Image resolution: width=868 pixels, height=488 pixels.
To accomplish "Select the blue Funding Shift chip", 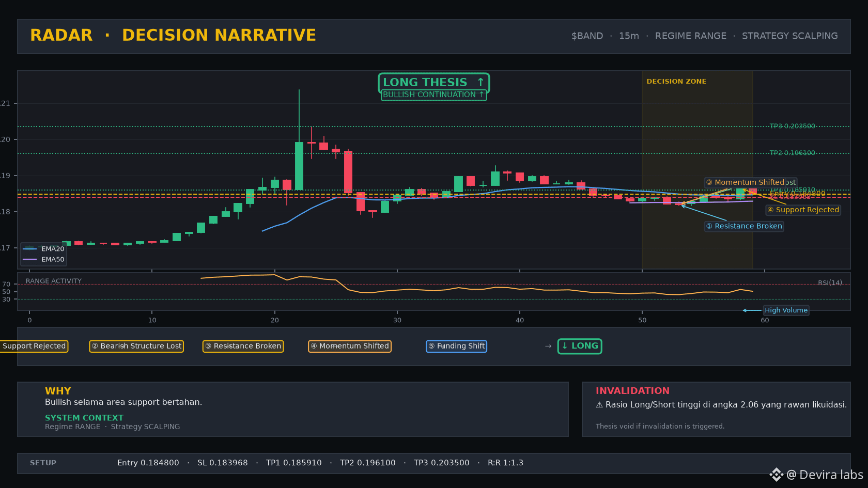I will click(456, 346).
